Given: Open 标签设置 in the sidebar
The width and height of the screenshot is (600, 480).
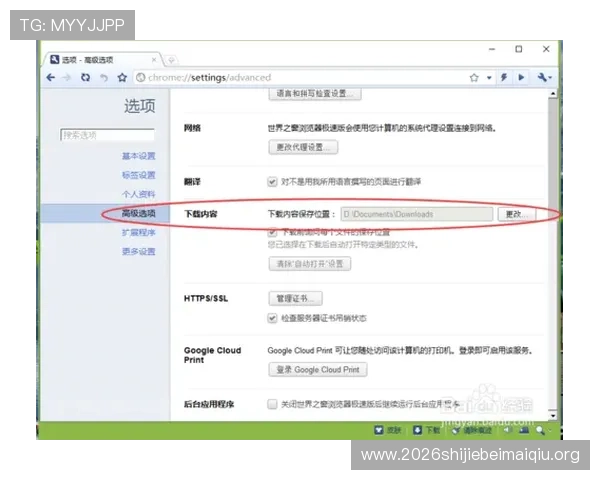Looking at the screenshot, I should point(139,175).
